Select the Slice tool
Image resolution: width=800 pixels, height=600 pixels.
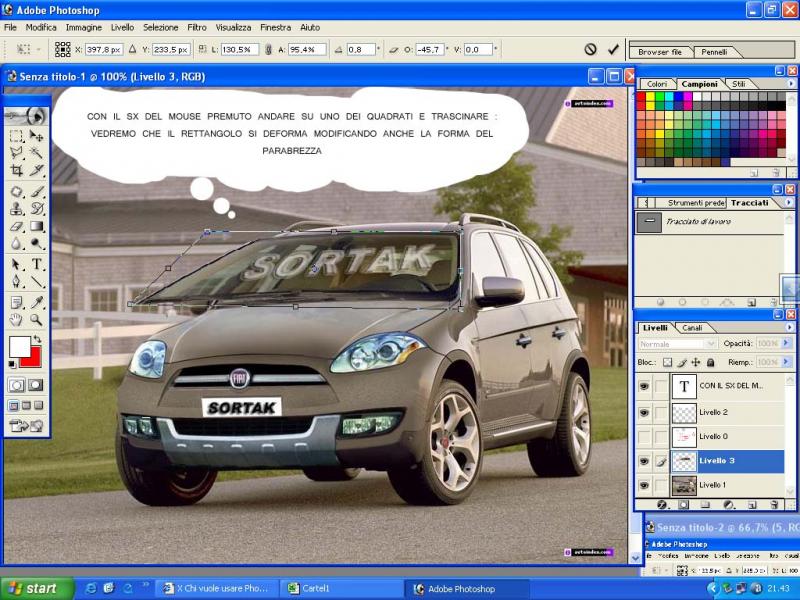pos(36,170)
